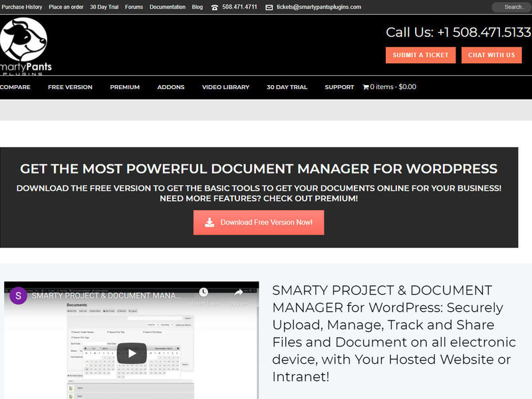Open the Compare menu item
532x399 pixels.
(15, 87)
